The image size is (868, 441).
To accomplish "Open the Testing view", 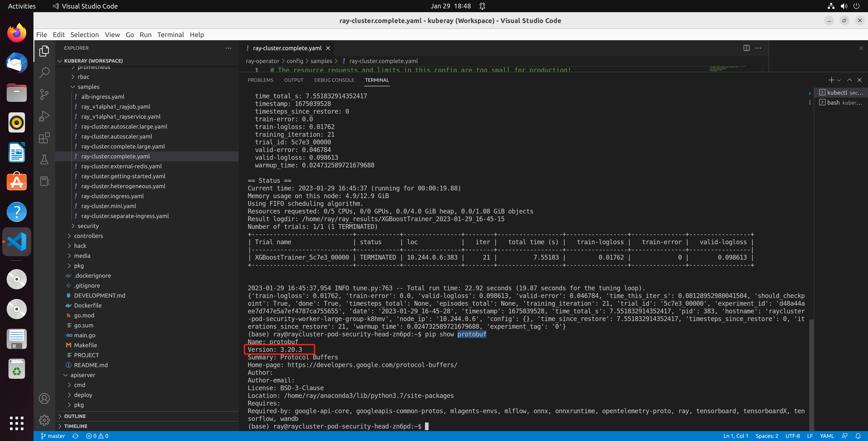I will coord(44,160).
